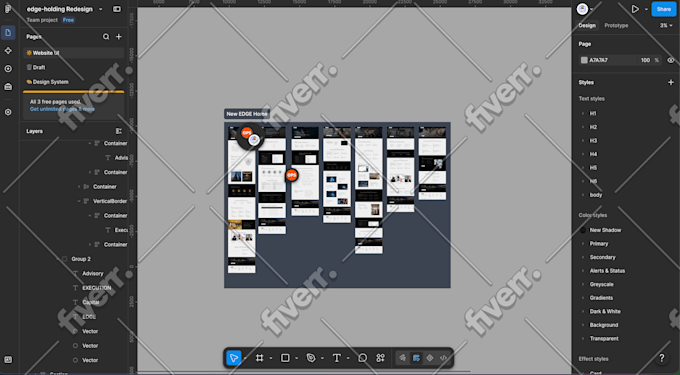Collapse the Group 2 layer

pyautogui.click(x=57, y=259)
